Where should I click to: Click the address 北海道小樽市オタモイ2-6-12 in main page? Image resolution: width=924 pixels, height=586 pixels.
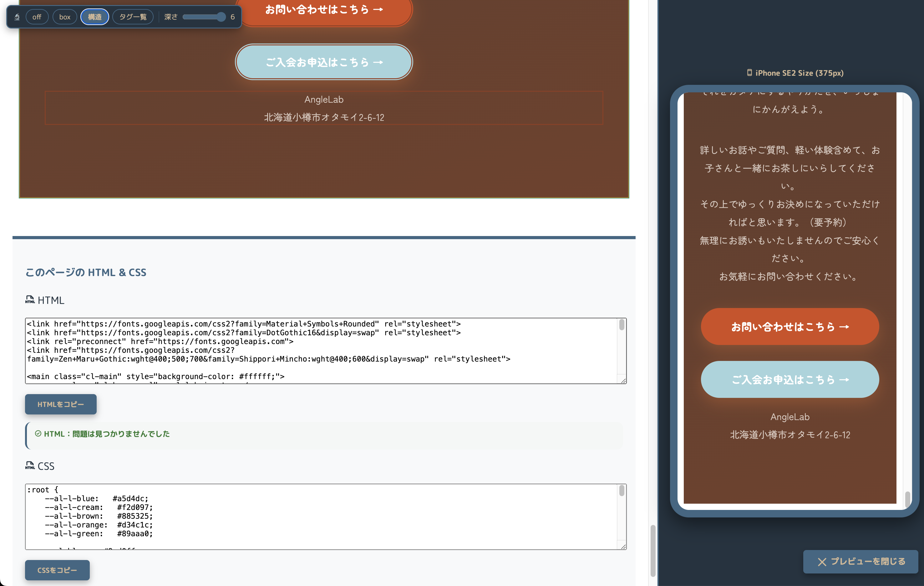pos(324,117)
